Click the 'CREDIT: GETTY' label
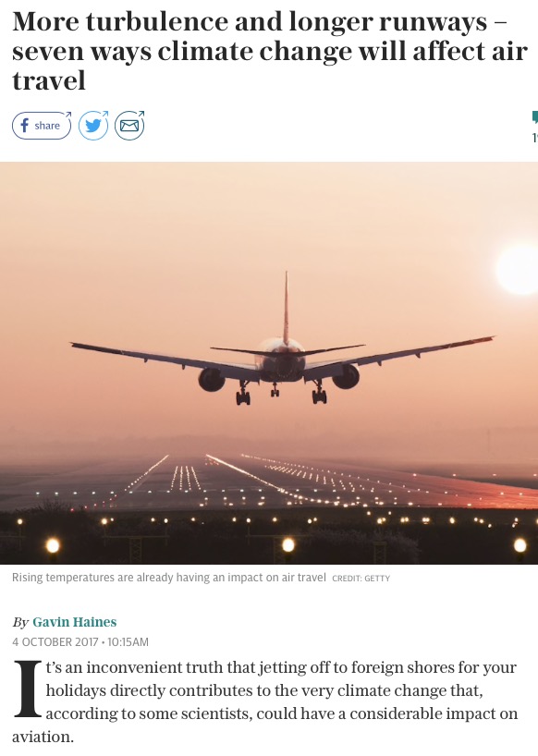 click(x=361, y=578)
